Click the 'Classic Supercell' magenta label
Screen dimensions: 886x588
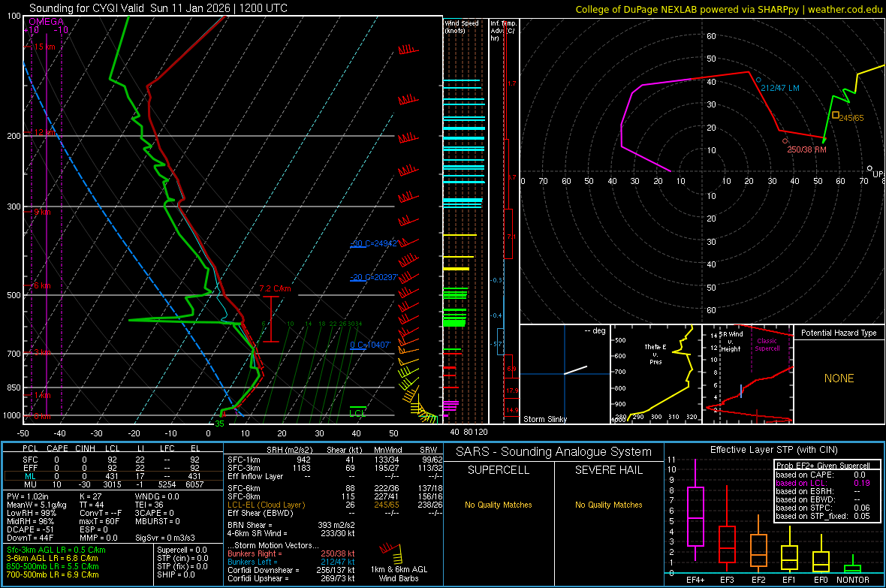767,345
